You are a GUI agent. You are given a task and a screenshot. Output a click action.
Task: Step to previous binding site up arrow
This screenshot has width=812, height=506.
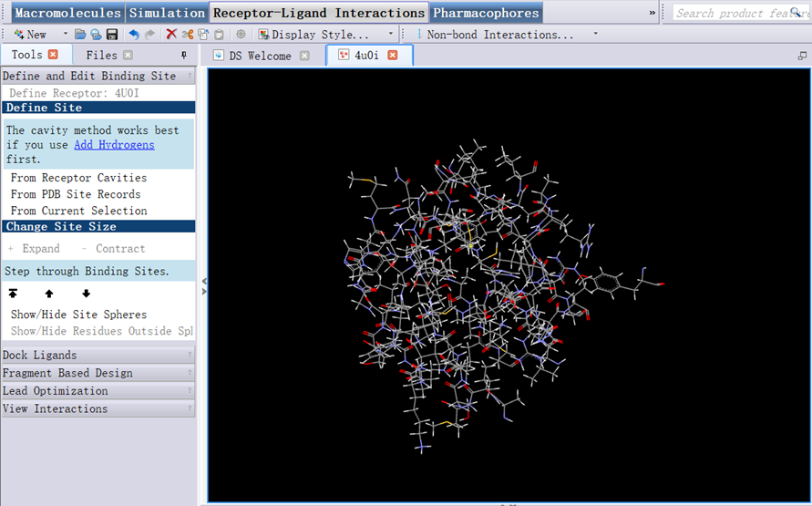point(49,294)
